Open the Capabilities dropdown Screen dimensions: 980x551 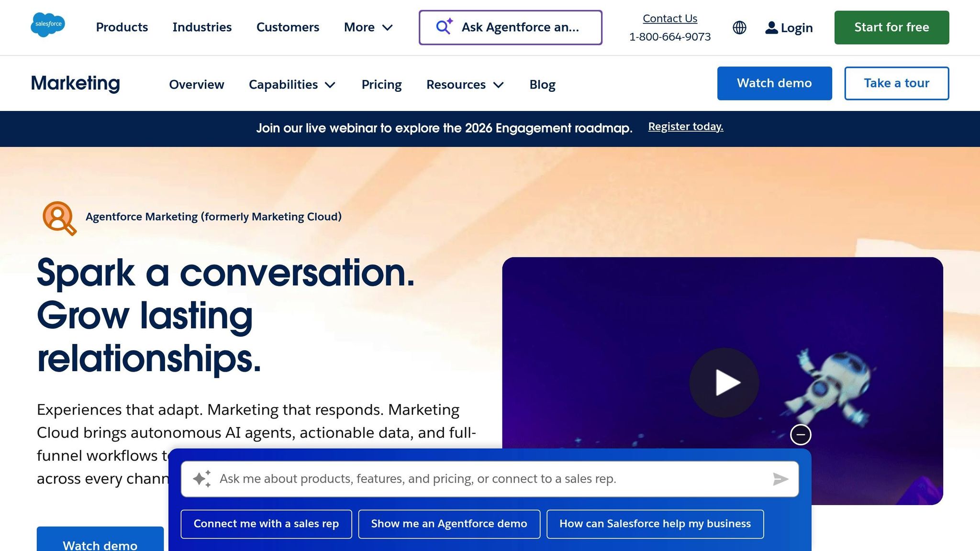point(292,84)
